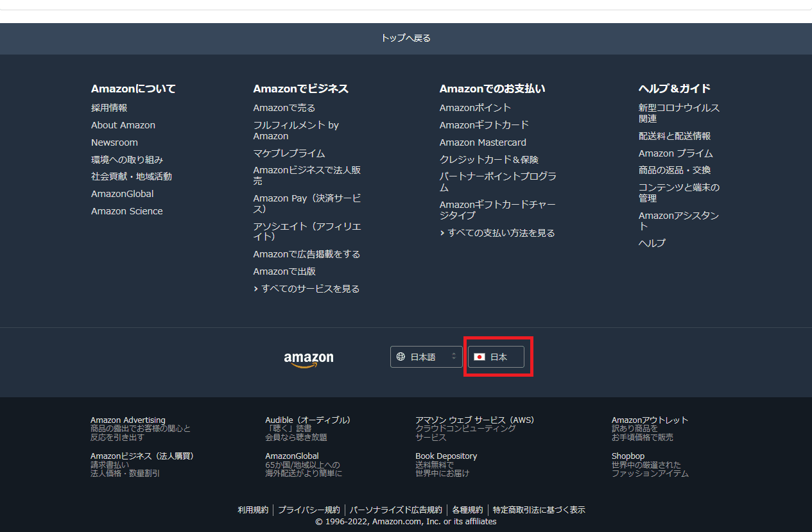
Task: Open すべての支払い方法を見る link
Action: pos(501,233)
